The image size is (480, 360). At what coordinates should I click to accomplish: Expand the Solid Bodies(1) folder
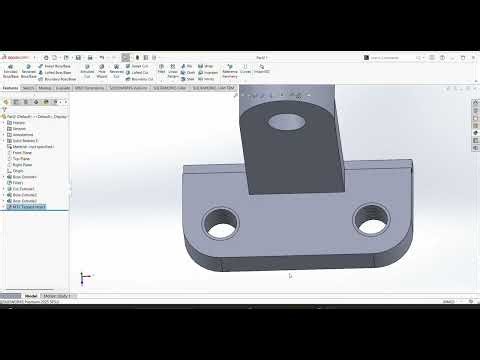(x=4, y=141)
